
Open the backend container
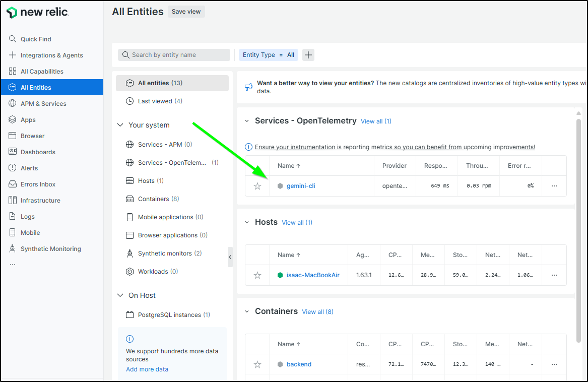[299, 364]
